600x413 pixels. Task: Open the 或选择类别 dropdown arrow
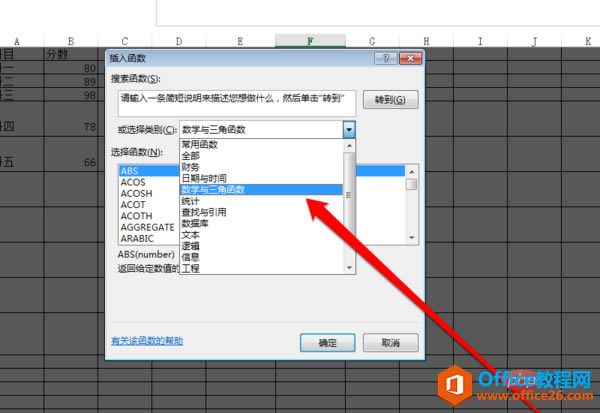coord(349,130)
